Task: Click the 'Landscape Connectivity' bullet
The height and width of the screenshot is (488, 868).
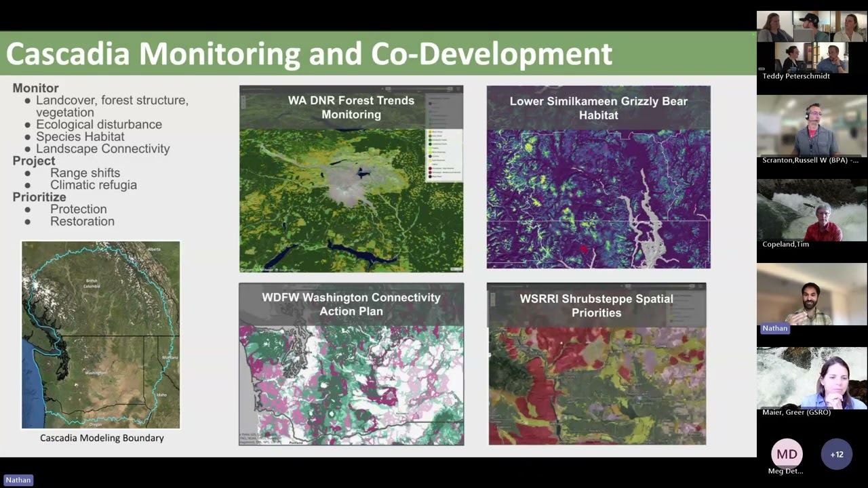Action: pos(103,148)
